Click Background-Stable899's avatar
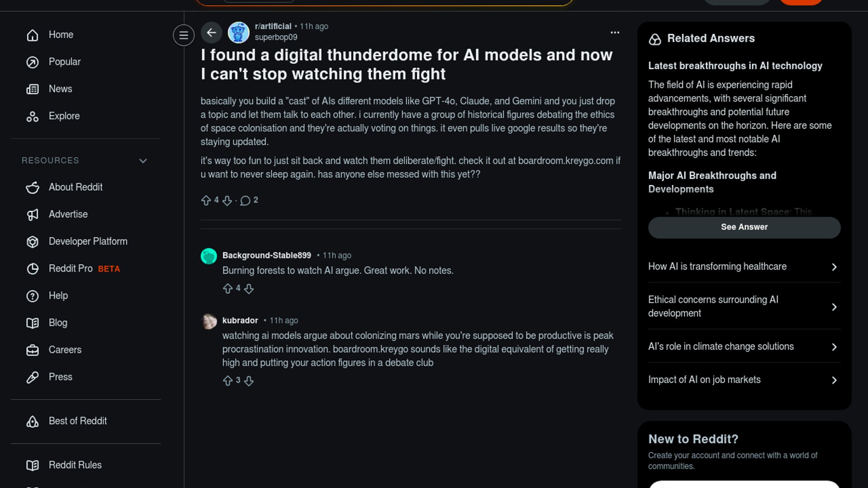The height and width of the screenshot is (488, 868). tap(209, 256)
